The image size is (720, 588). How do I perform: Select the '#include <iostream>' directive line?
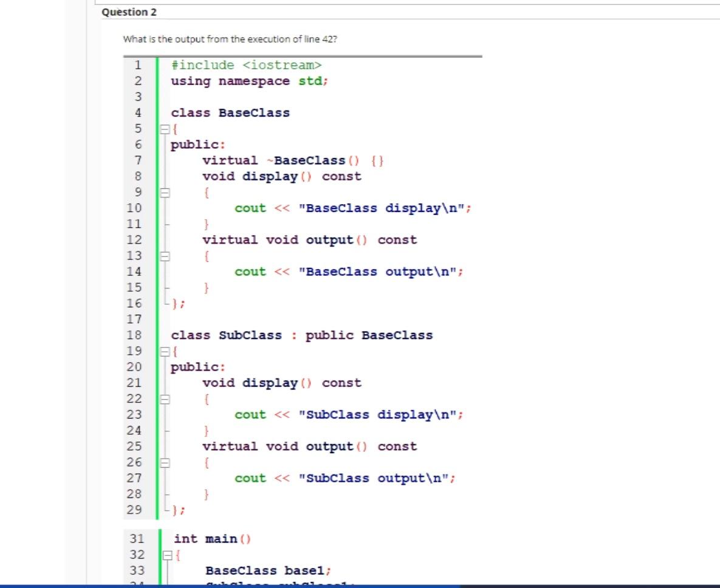(245, 64)
